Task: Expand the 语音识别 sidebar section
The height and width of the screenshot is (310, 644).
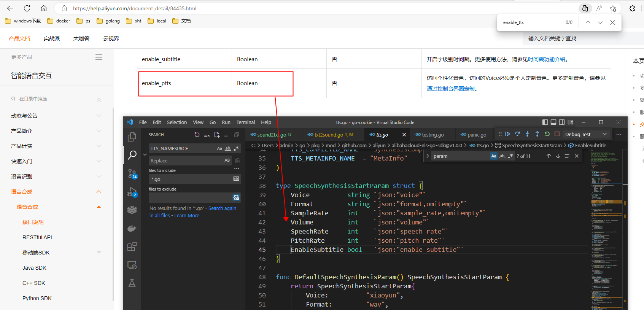Action: 99,176
